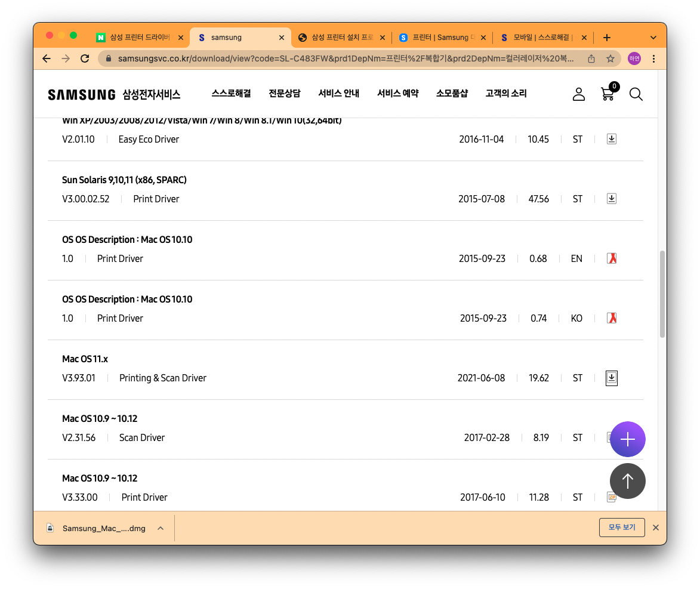
Task: Select the size value 19.62
Action: [x=539, y=378]
